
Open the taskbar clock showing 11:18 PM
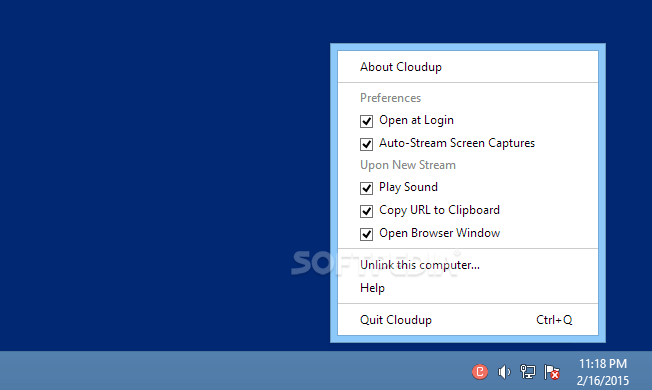click(x=603, y=372)
